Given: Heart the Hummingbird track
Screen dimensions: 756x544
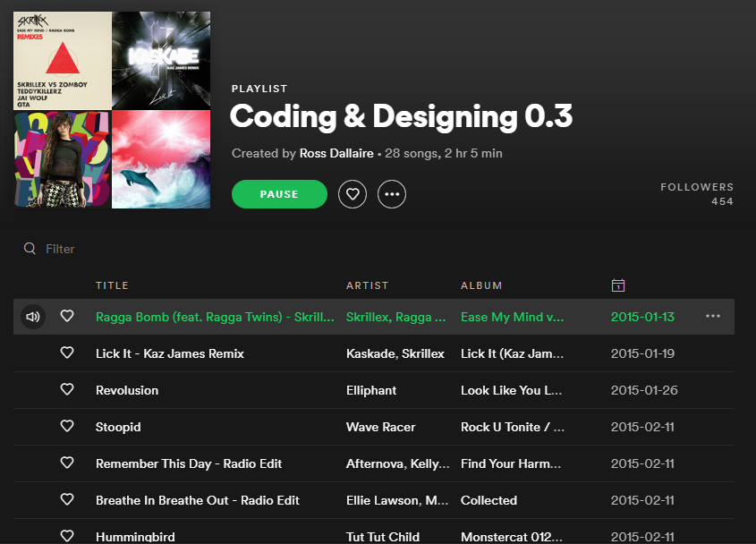Looking at the screenshot, I should coord(67,536).
